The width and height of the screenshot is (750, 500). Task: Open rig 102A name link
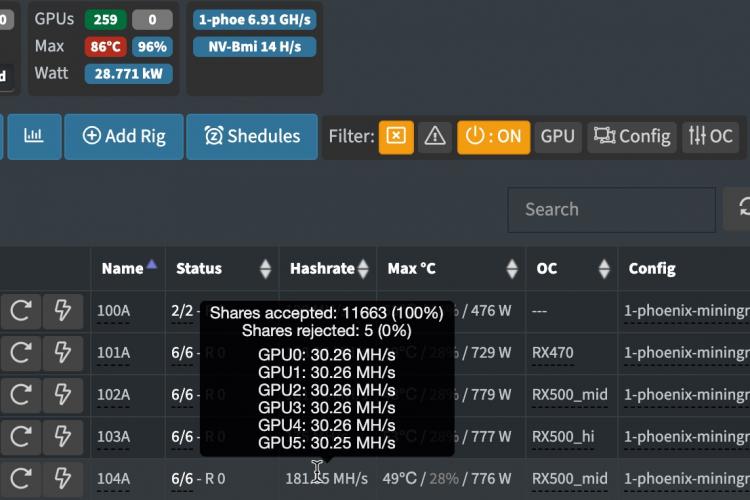113,395
